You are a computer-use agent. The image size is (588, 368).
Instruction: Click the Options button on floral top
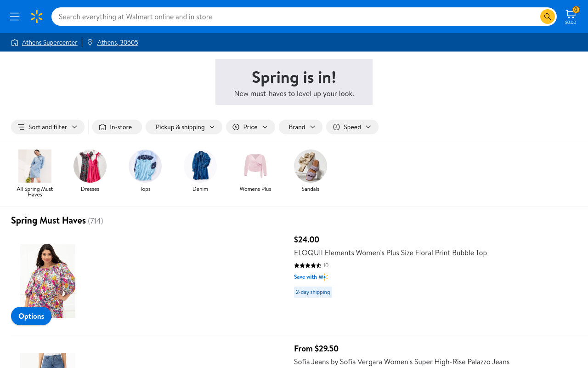click(31, 316)
